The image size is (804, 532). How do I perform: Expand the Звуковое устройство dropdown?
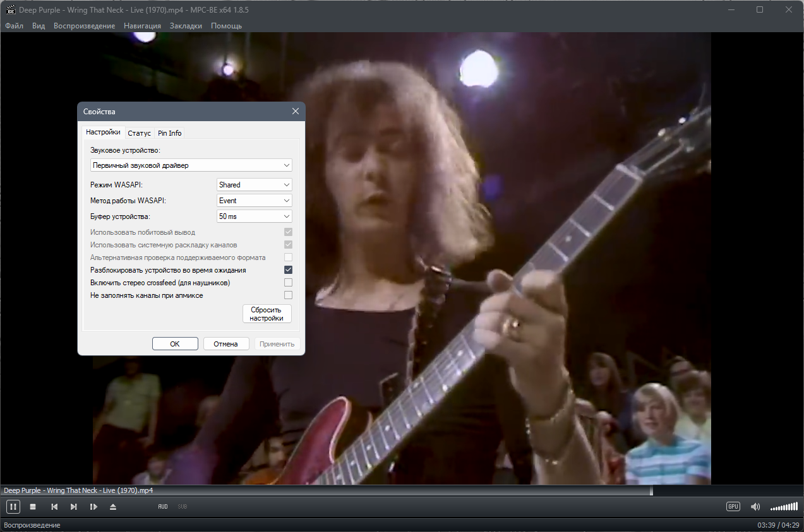pos(191,165)
